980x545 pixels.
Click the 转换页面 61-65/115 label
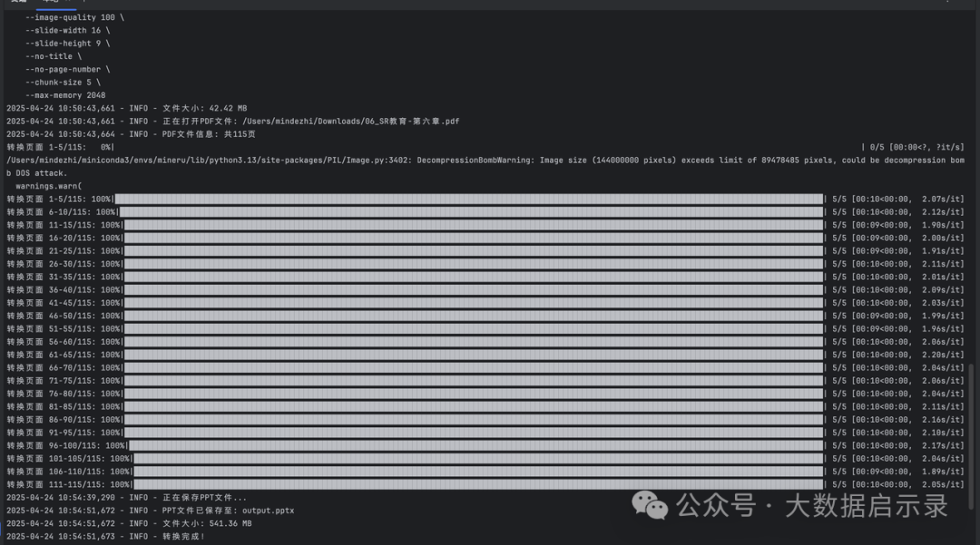[x=54, y=355]
